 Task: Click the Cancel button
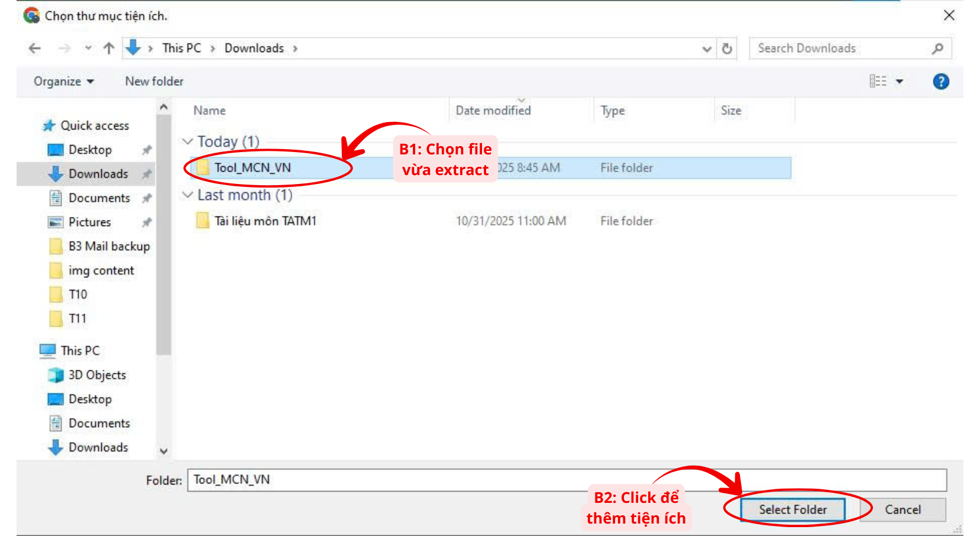903,509
